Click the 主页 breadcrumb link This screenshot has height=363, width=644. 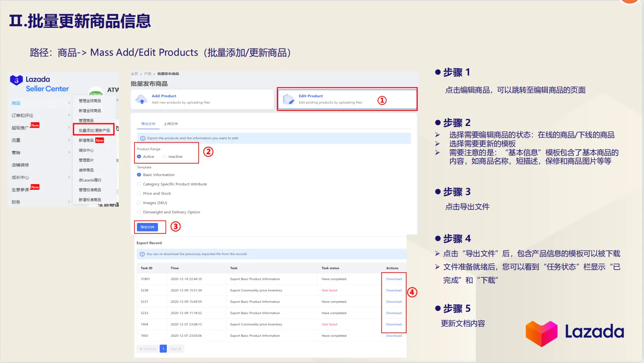(134, 74)
